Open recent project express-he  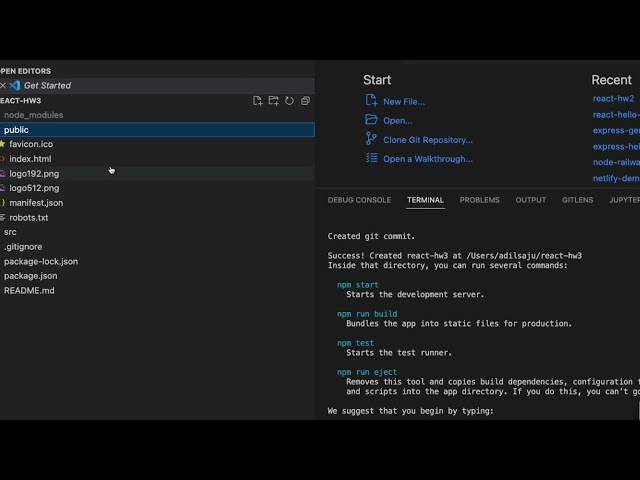pos(616,147)
